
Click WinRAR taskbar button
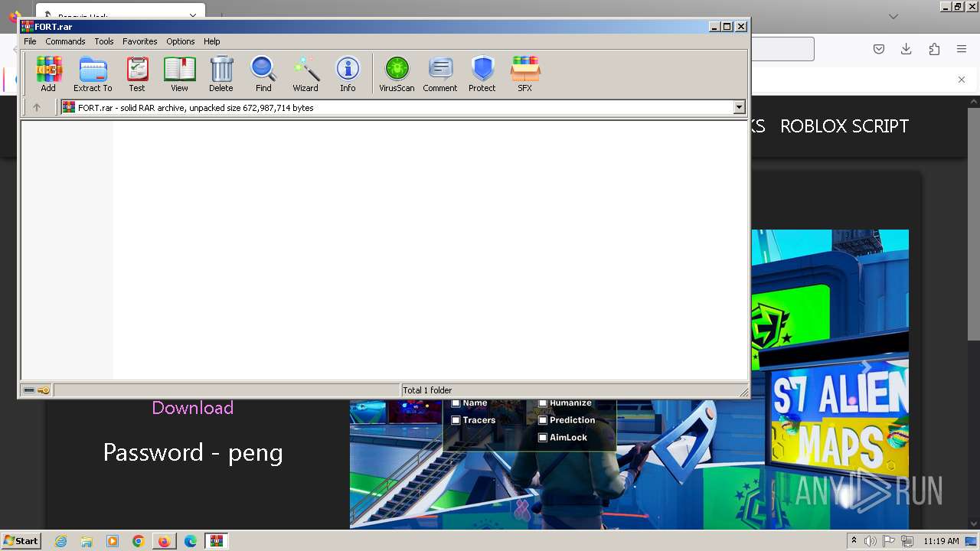click(x=217, y=541)
